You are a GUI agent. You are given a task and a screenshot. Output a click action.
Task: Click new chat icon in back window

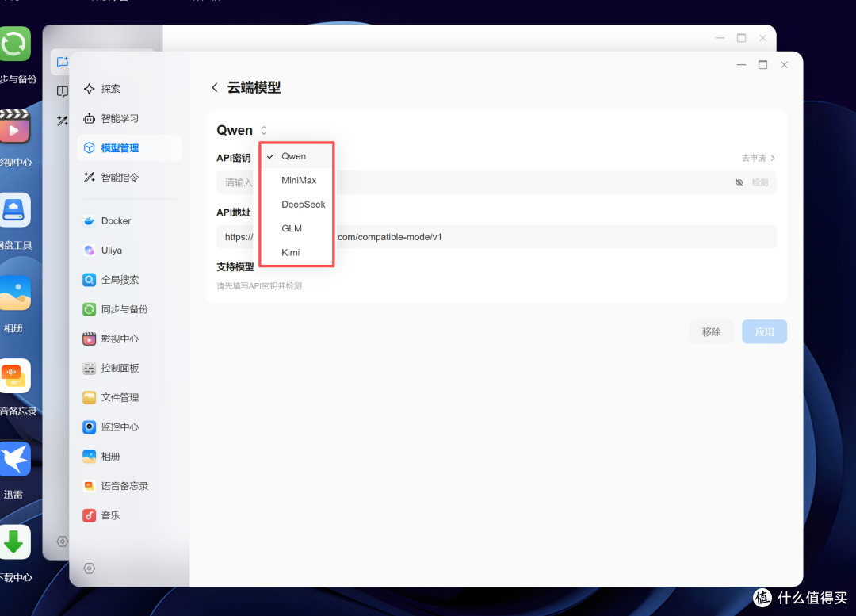(63, 63)
